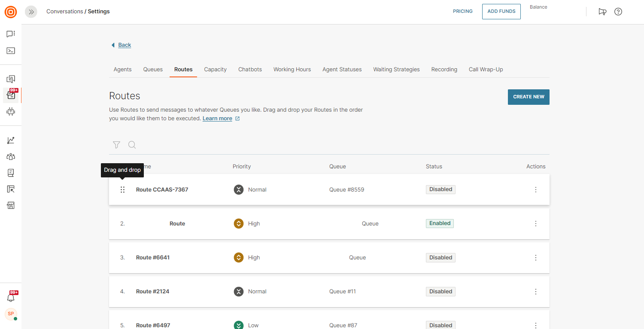Grab the drag handle for Route CCAAS-7367
The height and width of the screenshot is (329, 644).
coord(122,189)
